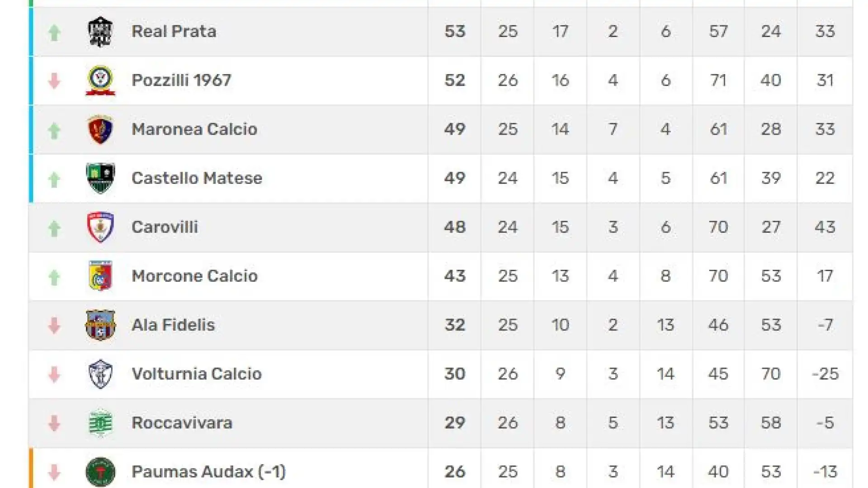Select the Volturnia Calcio team name

point(197,374)
